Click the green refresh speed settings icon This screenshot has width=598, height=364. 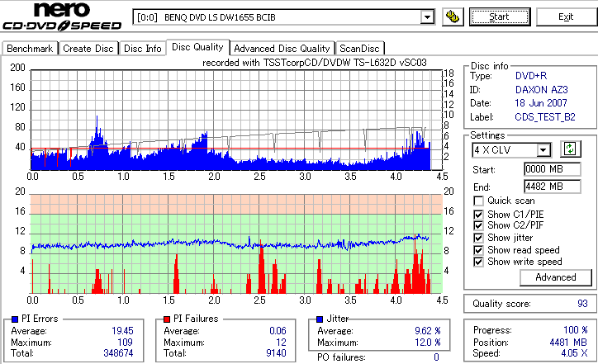[x=570, y=149]
